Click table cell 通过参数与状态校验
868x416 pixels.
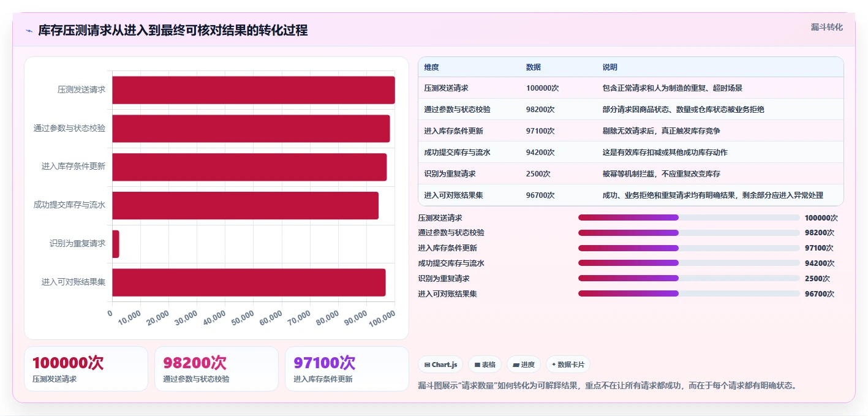tap(457, 110)
